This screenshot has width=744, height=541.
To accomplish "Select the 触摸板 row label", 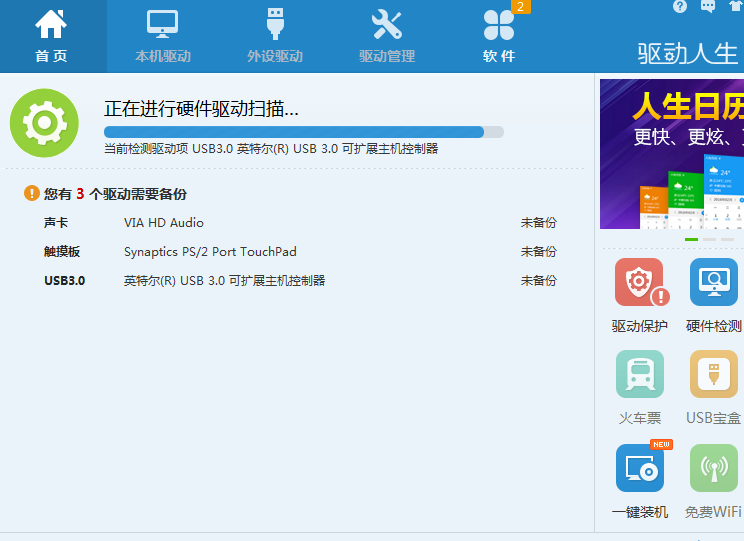I will pyautogui.click(x=62, y=252).
